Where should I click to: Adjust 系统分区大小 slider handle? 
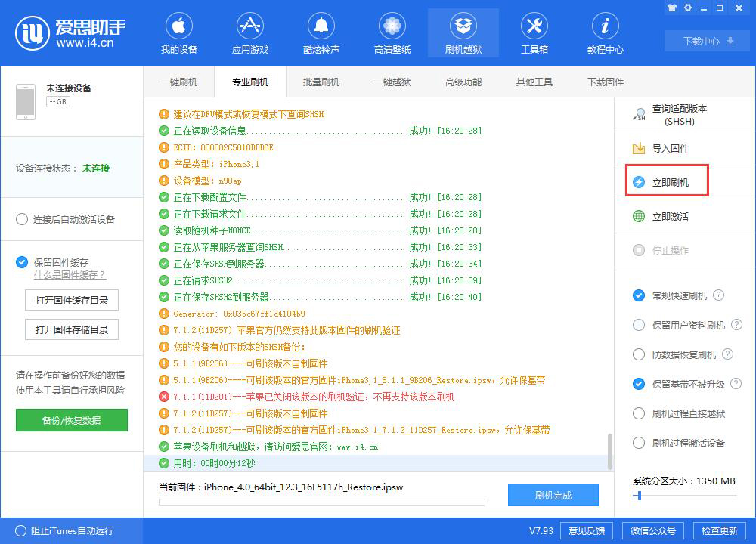click(639, 496)
